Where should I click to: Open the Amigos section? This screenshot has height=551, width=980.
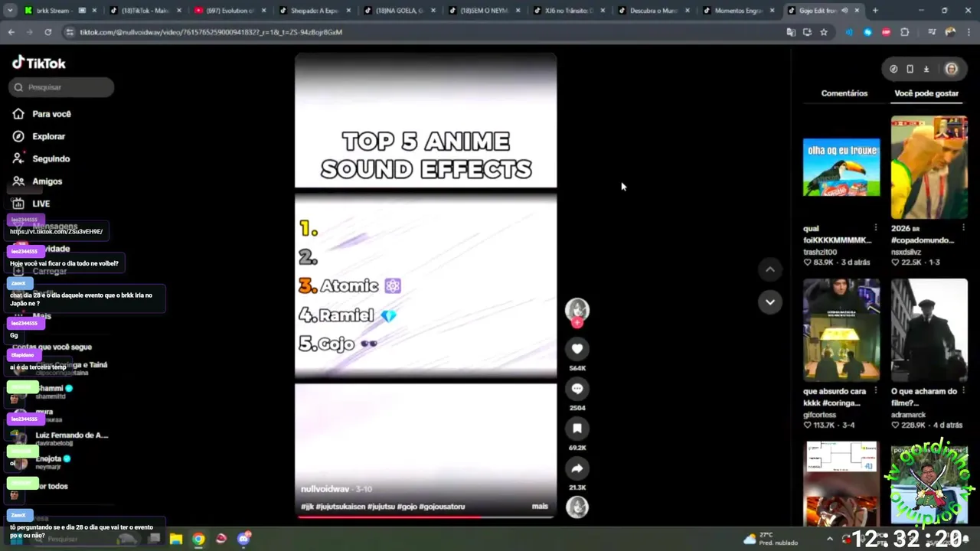[x=38, y=181]
